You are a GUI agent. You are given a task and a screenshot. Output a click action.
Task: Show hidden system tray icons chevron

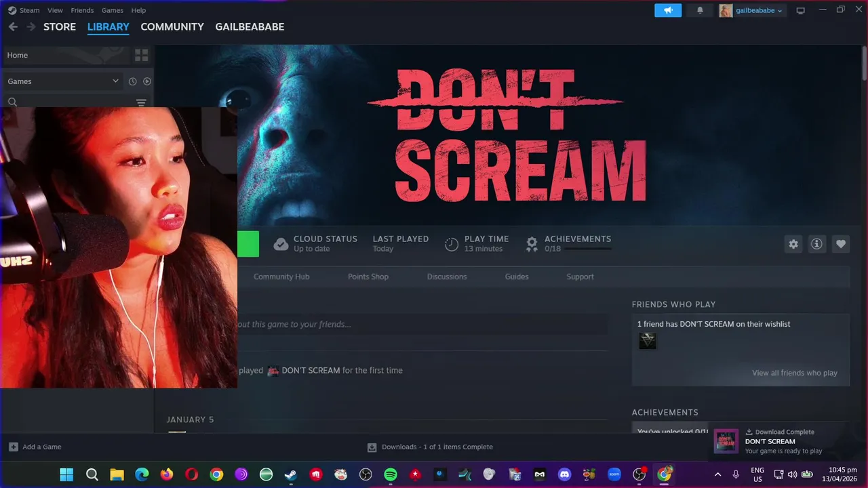point(718,474)
